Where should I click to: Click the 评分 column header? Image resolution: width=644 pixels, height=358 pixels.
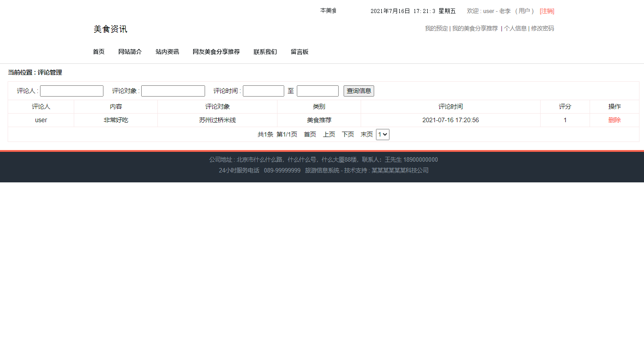point(565,106)
